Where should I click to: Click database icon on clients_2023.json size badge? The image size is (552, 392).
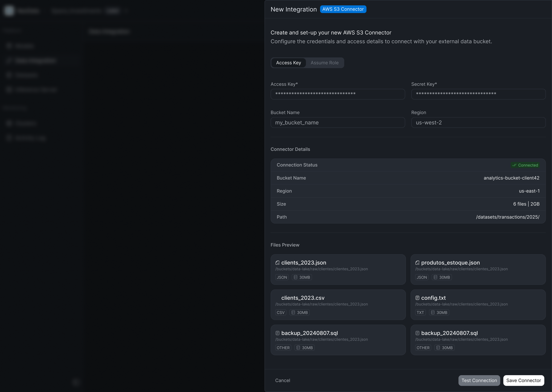point(296,277)
